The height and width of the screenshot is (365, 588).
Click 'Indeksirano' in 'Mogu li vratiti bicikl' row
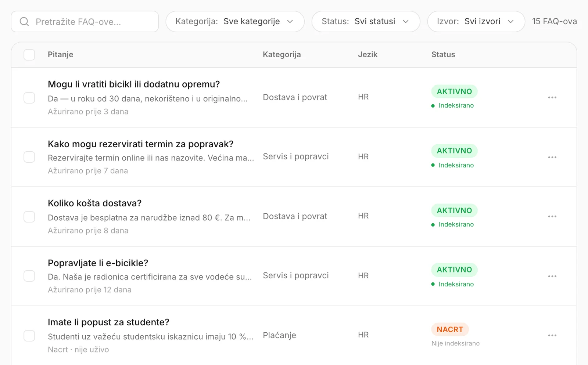[456, 105]
